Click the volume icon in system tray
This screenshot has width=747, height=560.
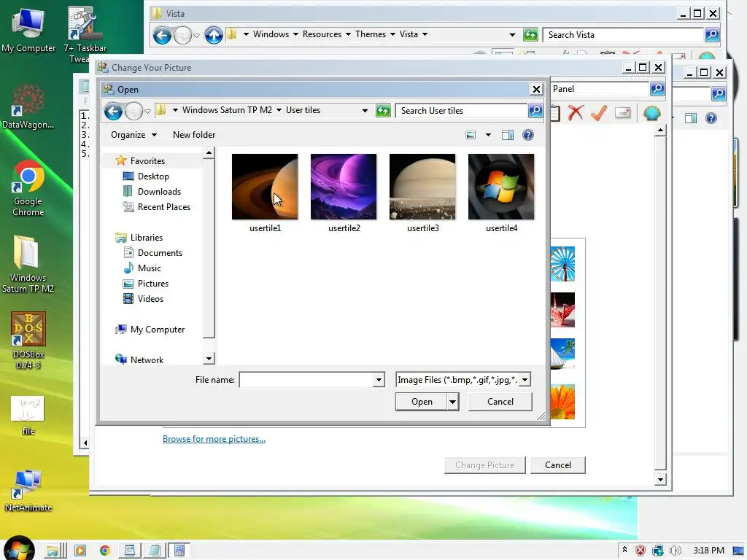click(675, 551)
